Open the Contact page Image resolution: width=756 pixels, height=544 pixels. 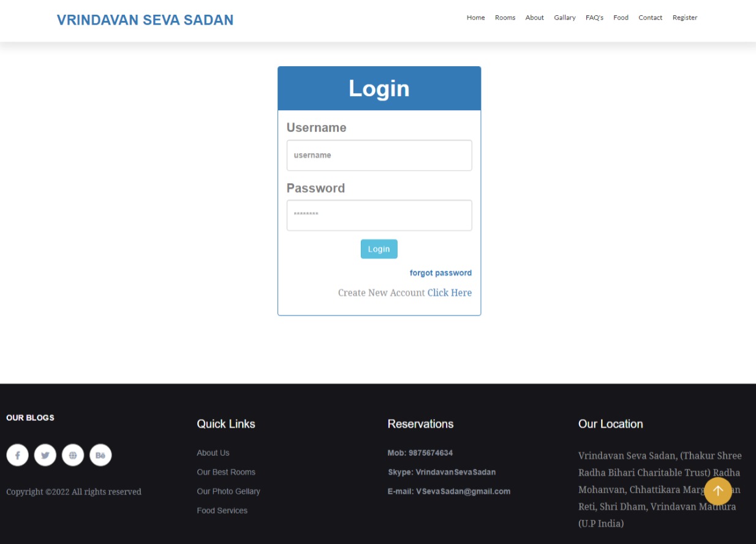[x=650, y=18]
